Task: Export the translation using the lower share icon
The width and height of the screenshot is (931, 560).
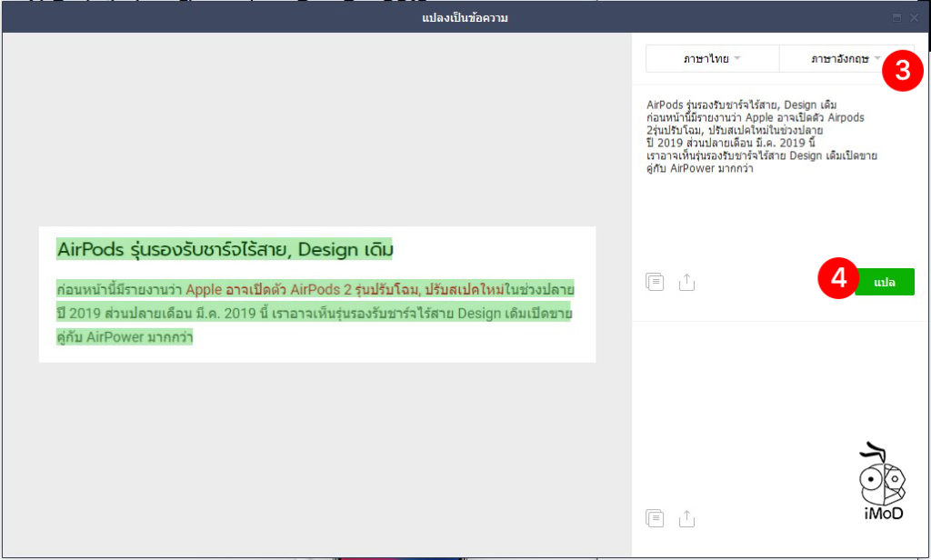Action: [687, 518]
